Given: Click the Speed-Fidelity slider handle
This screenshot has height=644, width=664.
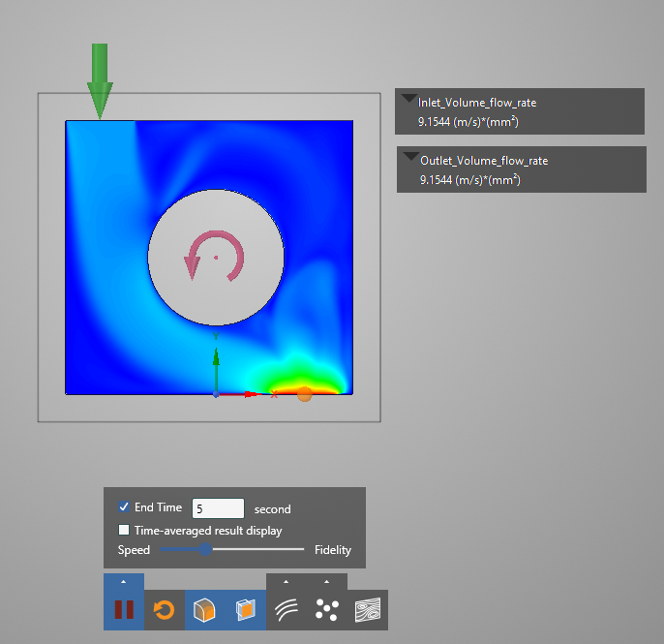Looking at the screenshot, I should pyautogui.click(x=205, y=549).
